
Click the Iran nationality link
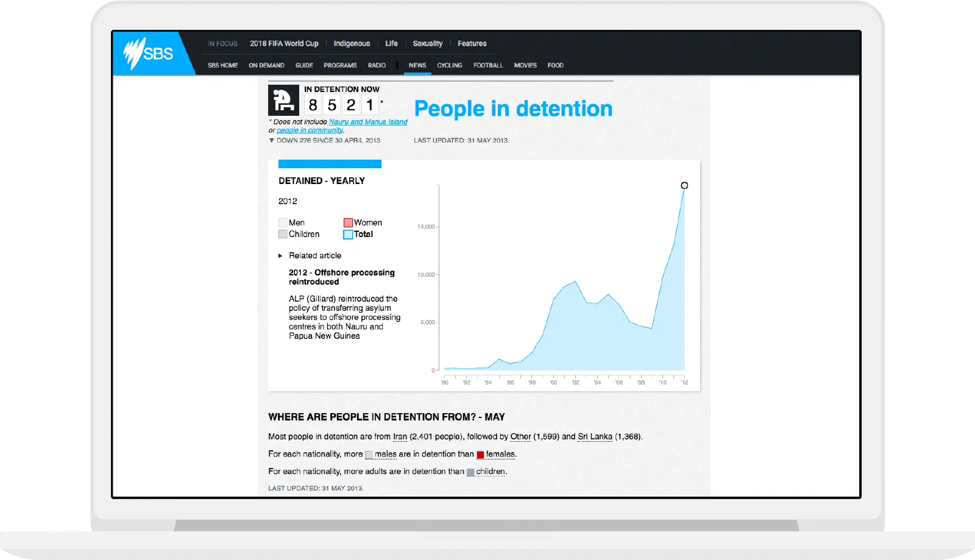click(400, 437)
